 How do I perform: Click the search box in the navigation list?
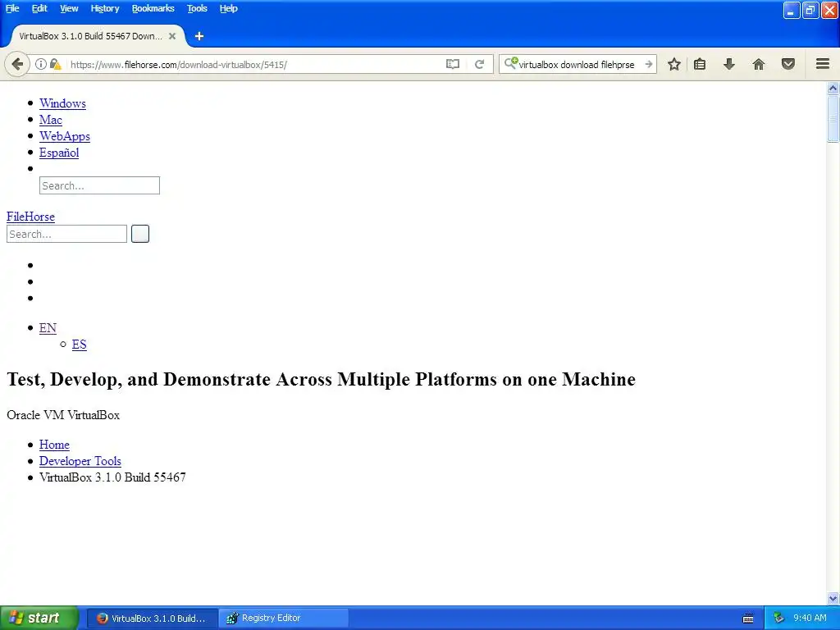(99, 185)
